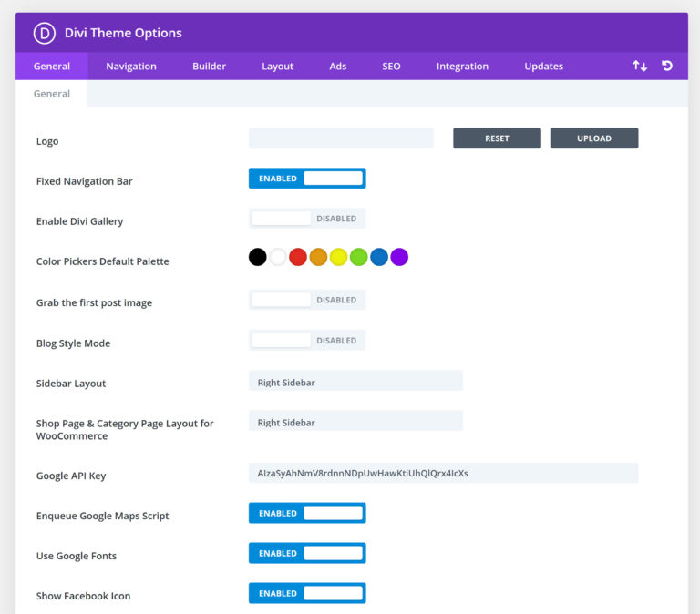Pick the purple palette color swatch
This screenshot has width=700, height=614.
tap(399, 257)
